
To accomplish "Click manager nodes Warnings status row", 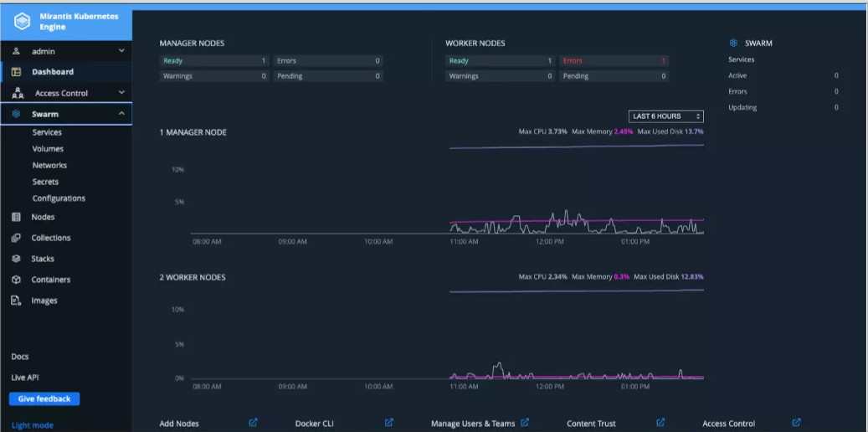I will pos(213,76).
